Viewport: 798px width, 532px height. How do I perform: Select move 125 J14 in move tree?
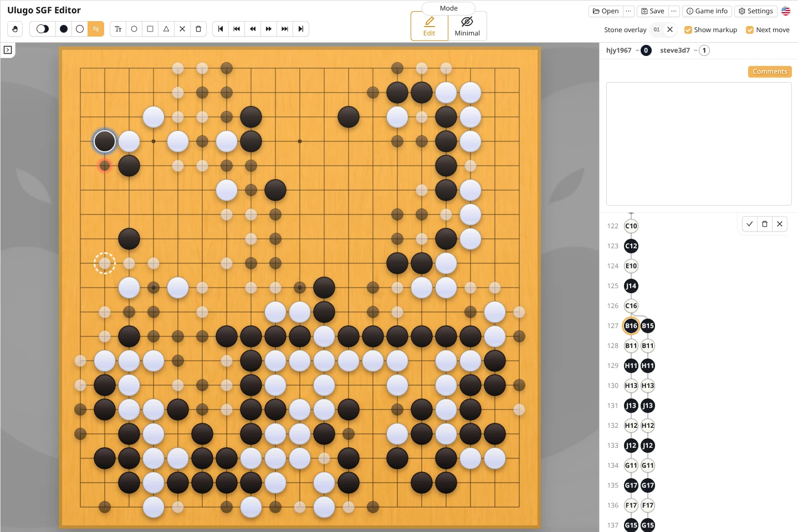tap(631, 286)
